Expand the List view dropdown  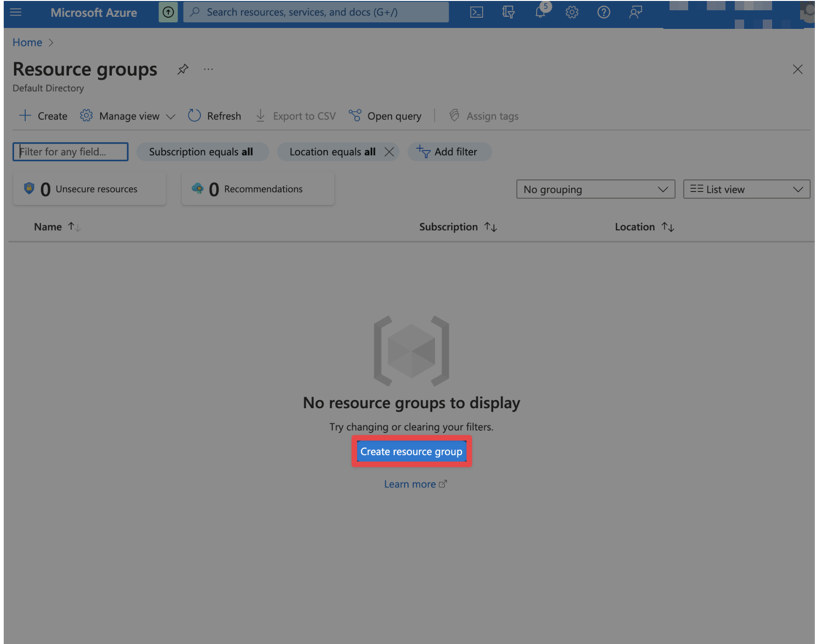pyautogui.click(x=746, y=189)
